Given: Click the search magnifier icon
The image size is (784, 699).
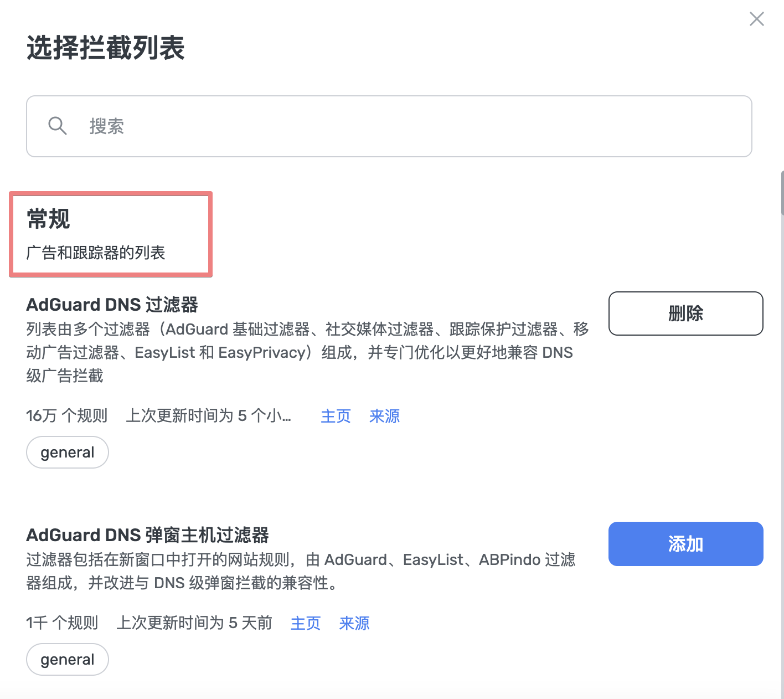Looking at the screenshot, I should (58, 126).
